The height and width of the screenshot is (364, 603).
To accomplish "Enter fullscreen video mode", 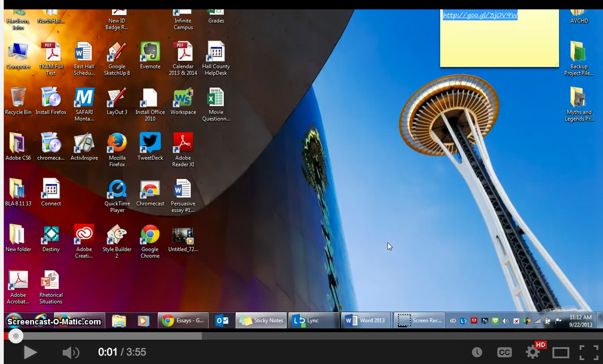I will [588, 352].
